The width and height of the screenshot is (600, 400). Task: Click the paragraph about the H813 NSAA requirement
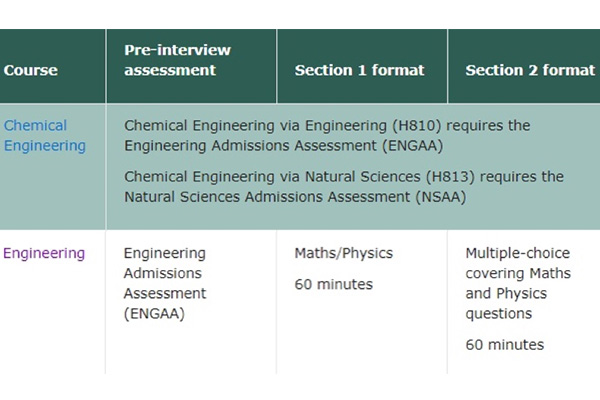point(344,187)
